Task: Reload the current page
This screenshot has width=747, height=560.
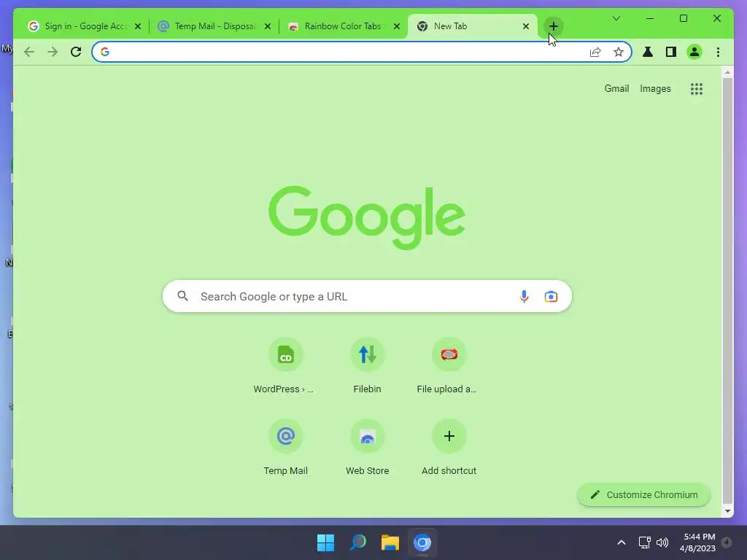Action: 76,52
